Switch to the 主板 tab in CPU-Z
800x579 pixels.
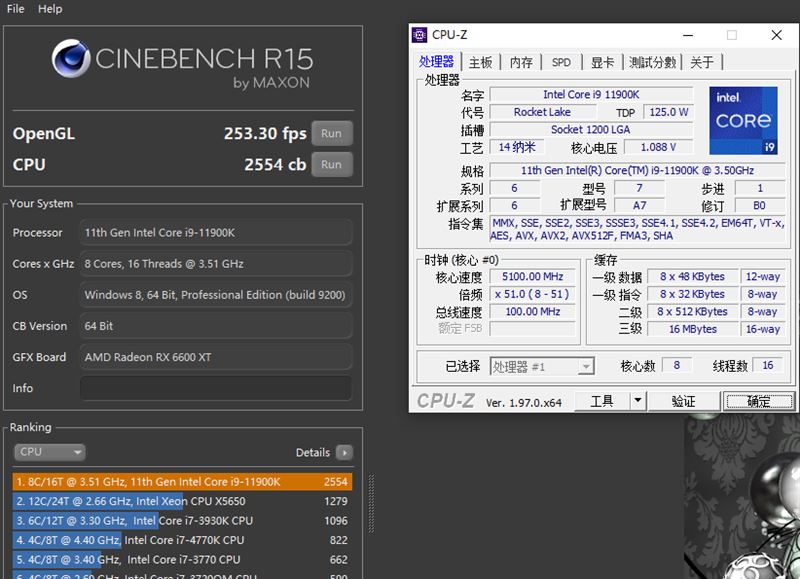pyautogui.click(x=481, y=62)
